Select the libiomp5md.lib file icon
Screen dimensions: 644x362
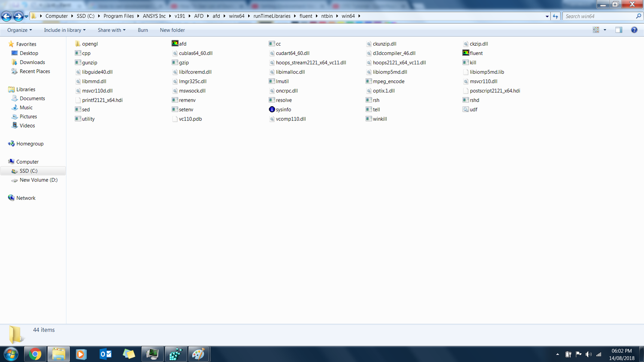pos(466,72)
